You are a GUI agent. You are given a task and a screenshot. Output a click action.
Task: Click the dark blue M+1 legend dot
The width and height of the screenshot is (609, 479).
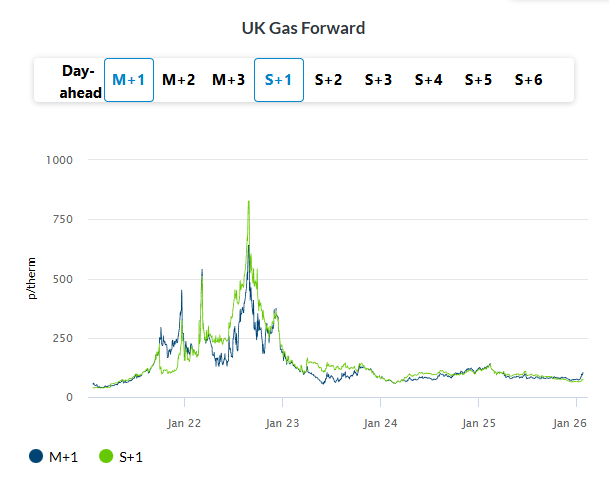point(37,457)
